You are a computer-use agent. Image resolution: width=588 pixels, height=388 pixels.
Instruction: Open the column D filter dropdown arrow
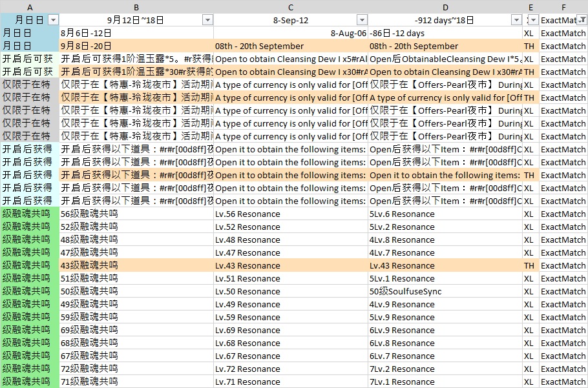click(x=516, y=20)
